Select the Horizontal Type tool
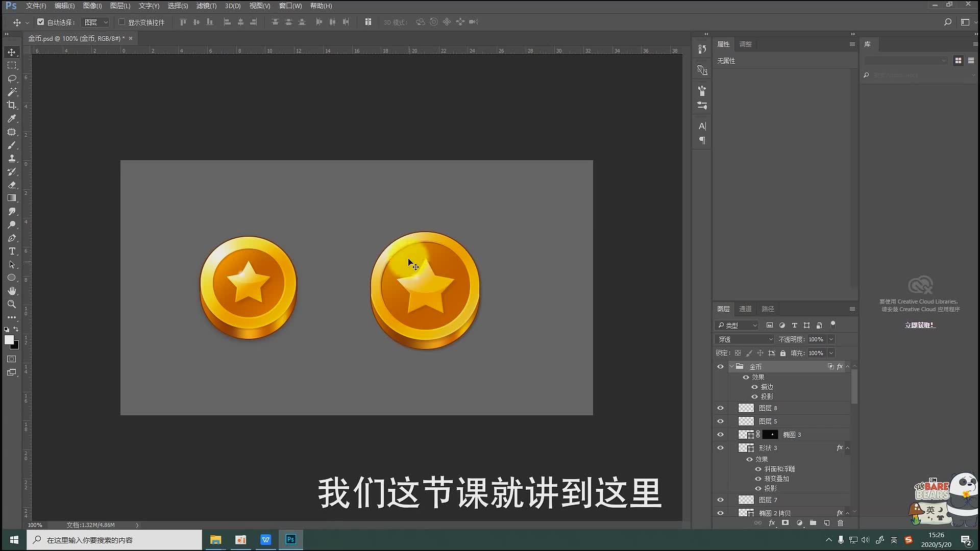The width and height of the screenshot is (980, 551). pyautogui.click(x=12, y=252)
